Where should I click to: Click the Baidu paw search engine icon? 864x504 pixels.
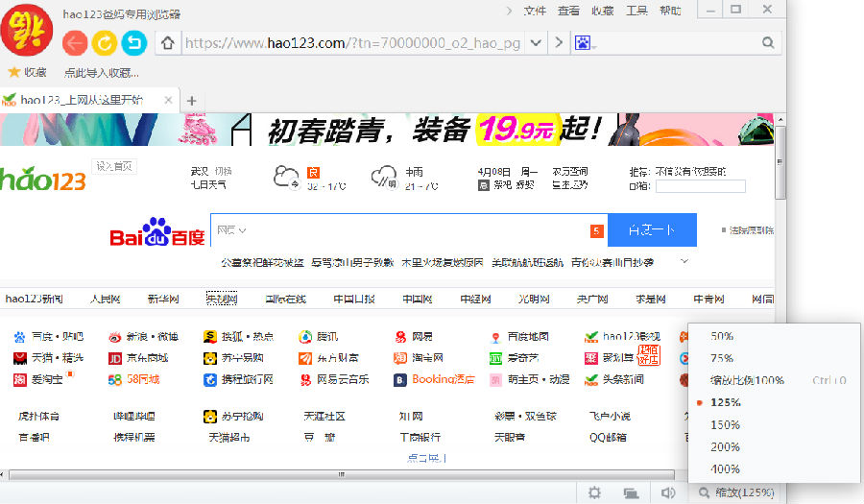[x=583, y=42]
